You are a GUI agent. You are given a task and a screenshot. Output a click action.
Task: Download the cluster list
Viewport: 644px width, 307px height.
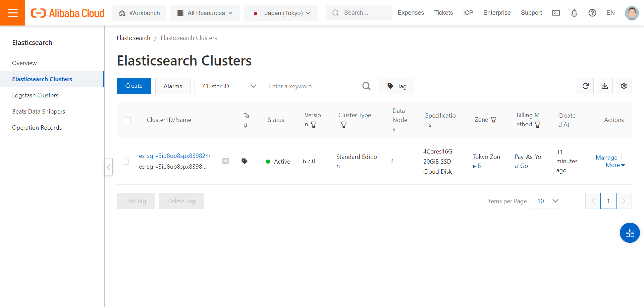click(605, 86)
